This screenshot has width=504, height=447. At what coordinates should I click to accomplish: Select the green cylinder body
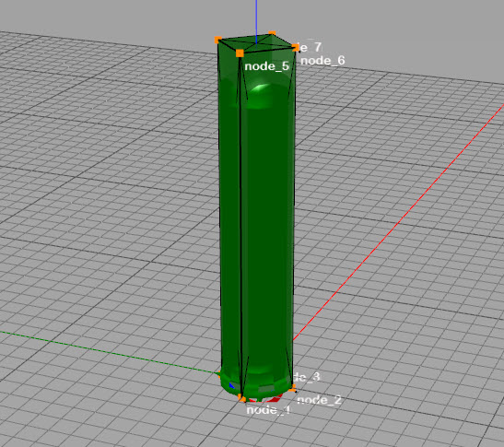coord(257,225)
